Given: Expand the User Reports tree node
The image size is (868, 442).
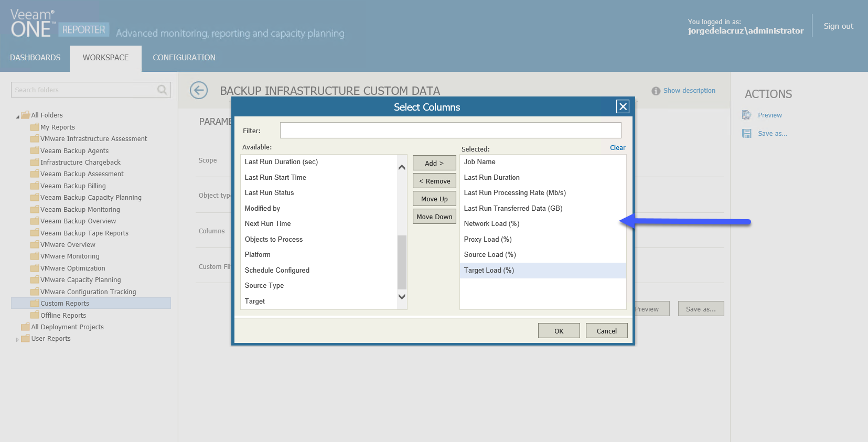Looking at the screenshot, I should pos(17,339).
